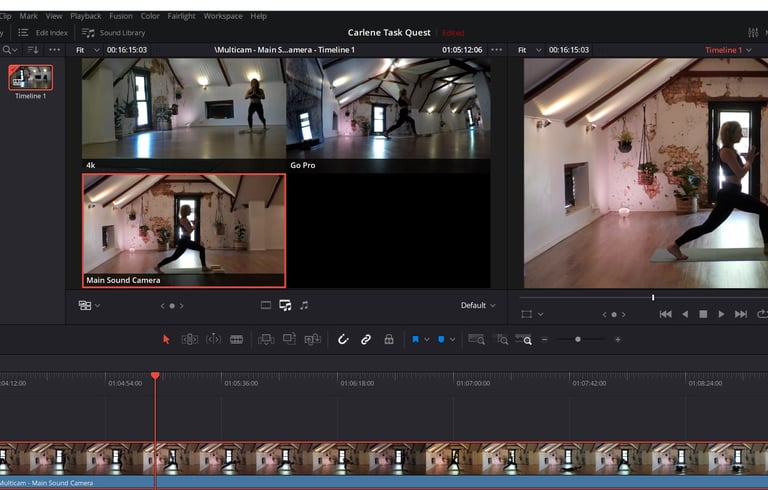Open the Fairlight menu

tap(180, 16)
